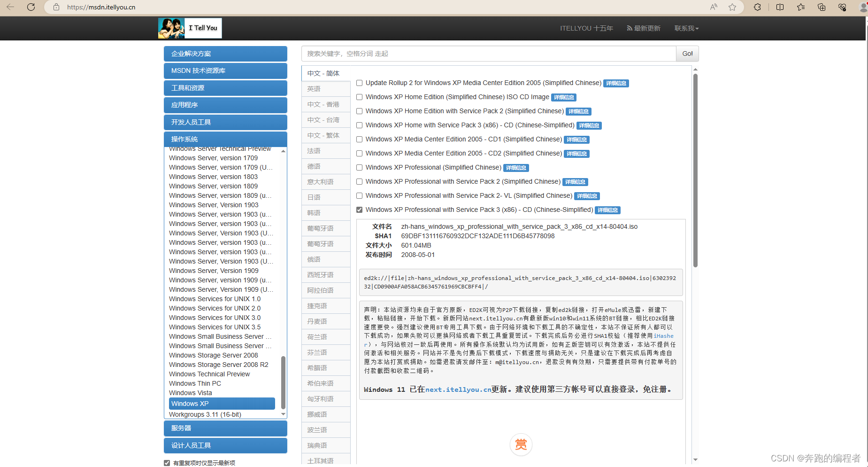Image resolution: width=868 pixels, height=467 pixels.
Task: Check XP Home with Service Pack 3 (x86)
Action: (359, 125)
